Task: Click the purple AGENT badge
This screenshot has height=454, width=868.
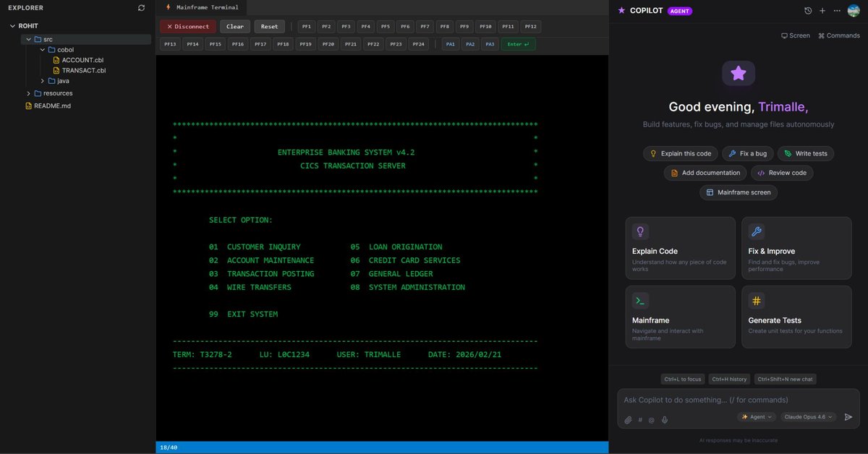Action: (680, 11)
